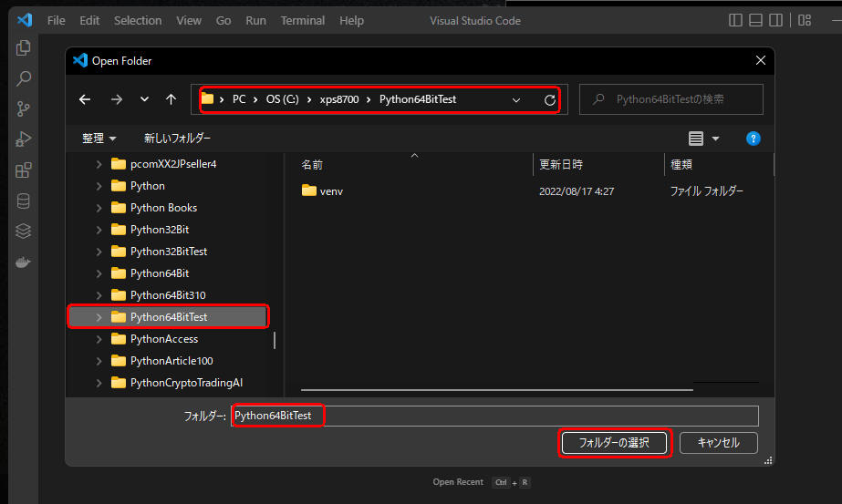842x504 pixels.
Task: Toggle bottom panel layout icon
Action: point(755,20)
